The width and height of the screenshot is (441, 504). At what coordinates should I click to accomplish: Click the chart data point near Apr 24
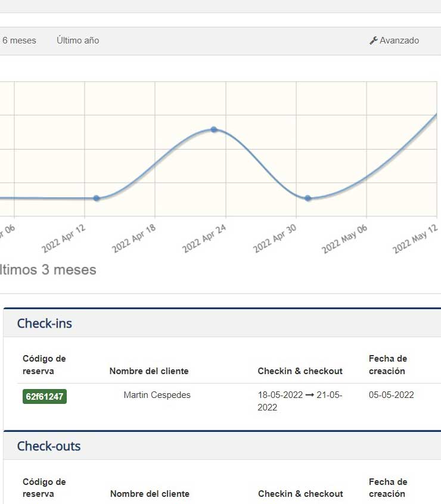[x=213, y=129]
